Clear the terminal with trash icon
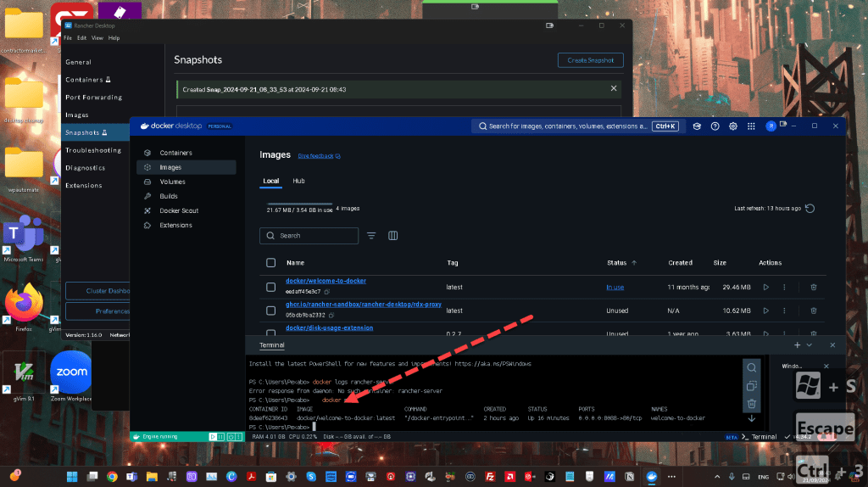868x487 pixels. click(x=752, y=403)
